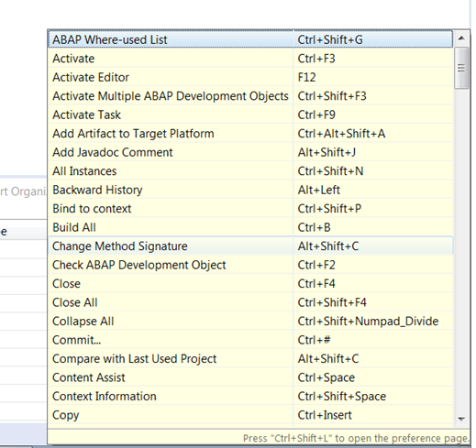Viewport: 476px width, 448px height.
Task: Choose the Close command with Ctrl+F4
Action: pyautogui.click(x=250, y=284)
